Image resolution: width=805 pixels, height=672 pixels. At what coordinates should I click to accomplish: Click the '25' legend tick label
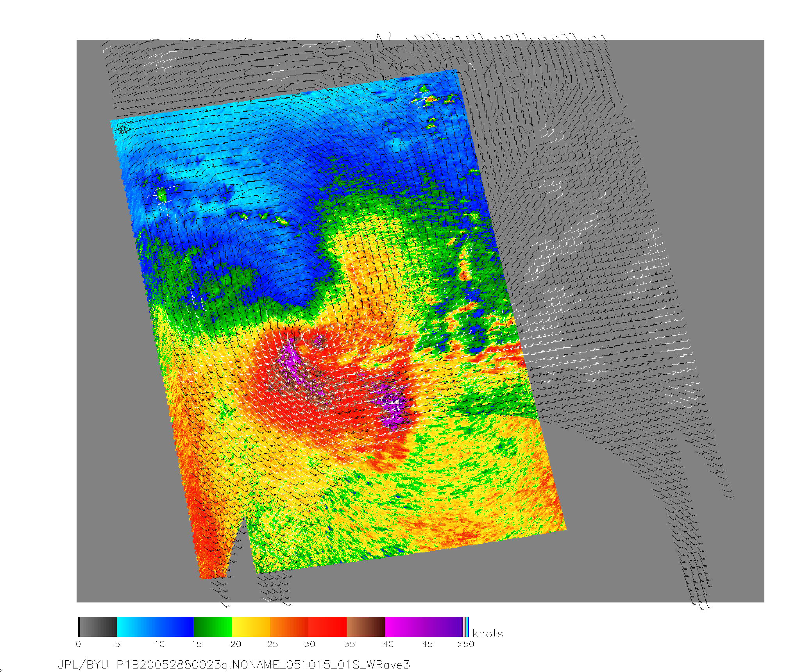pos(272,644)
